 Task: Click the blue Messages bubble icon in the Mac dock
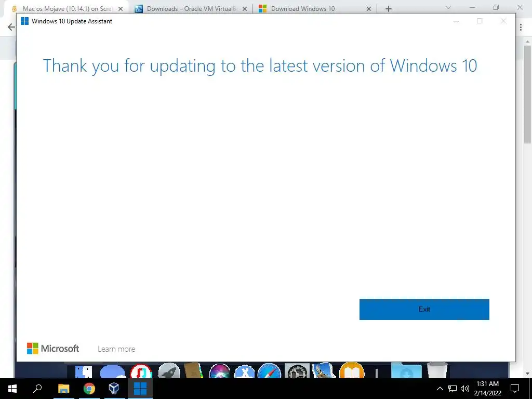[112, 371]
